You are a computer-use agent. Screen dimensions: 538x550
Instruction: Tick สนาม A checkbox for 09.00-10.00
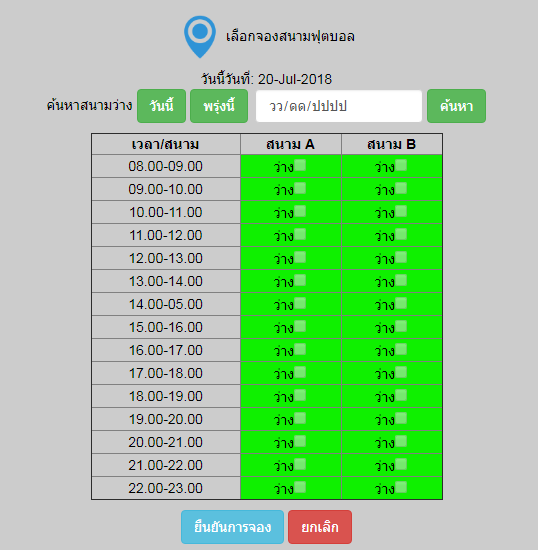tap(300, 188)
